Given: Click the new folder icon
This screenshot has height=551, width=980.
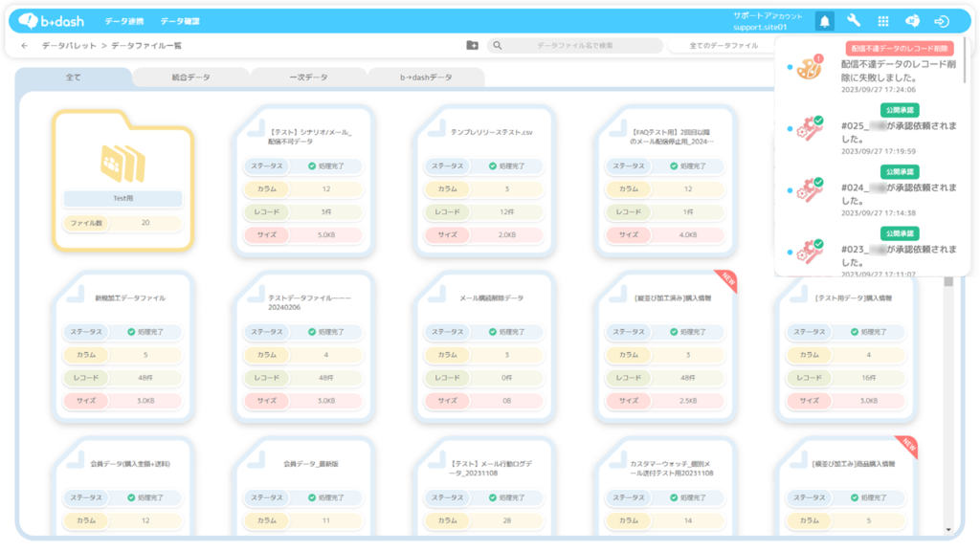Looking at the screenshot, I should (x=472, y=46).
